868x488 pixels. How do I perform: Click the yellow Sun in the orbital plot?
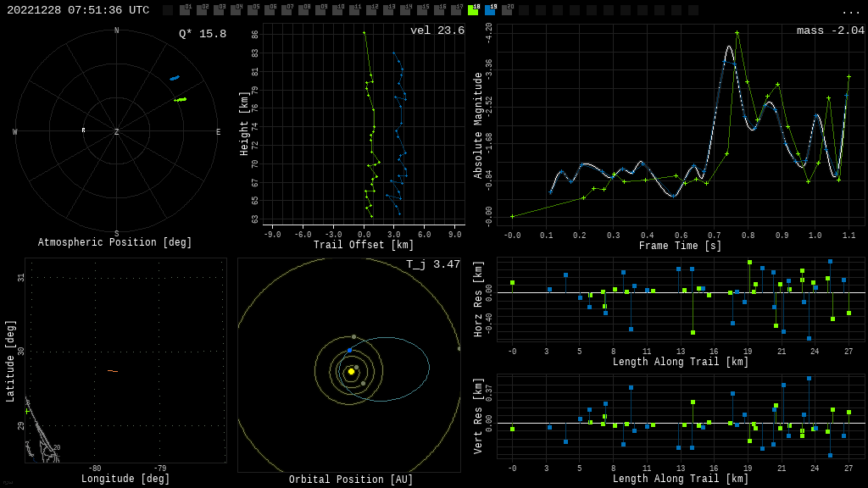click(x=351, y=371)
